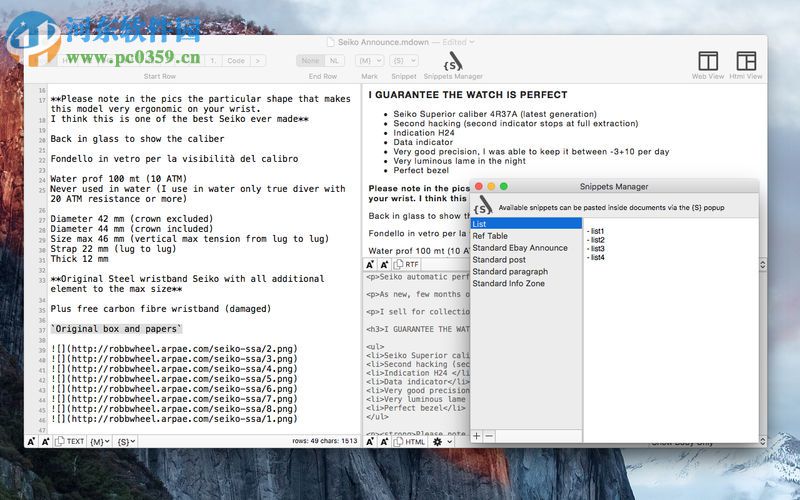The image size is (800, 500).
Task: Click the 'Water prof 100 mt (10 ATM)' editor line
Action: (118, 179)
